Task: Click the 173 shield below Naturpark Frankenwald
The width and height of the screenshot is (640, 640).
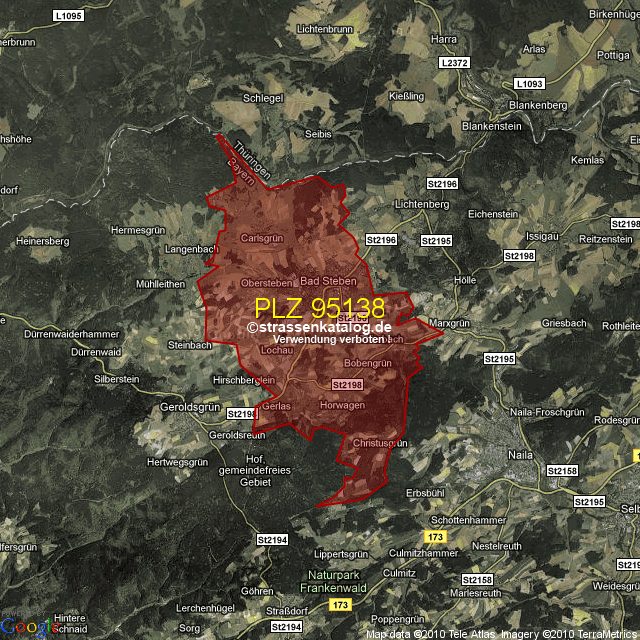Action: pos(341,606)
